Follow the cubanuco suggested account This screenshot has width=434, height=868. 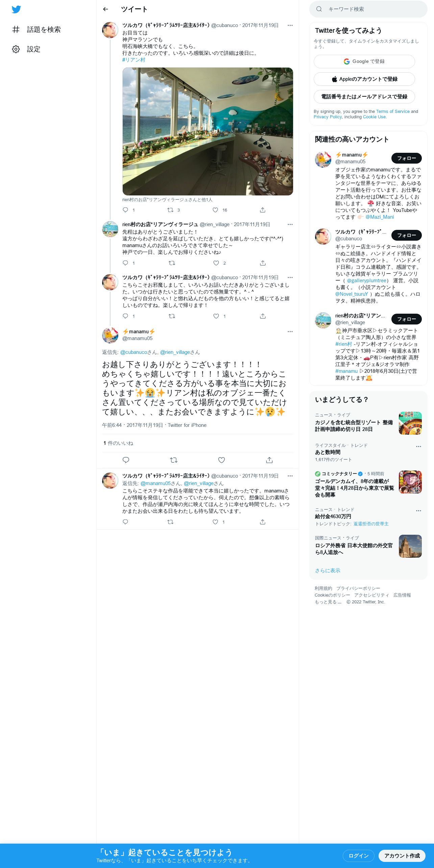406,235
